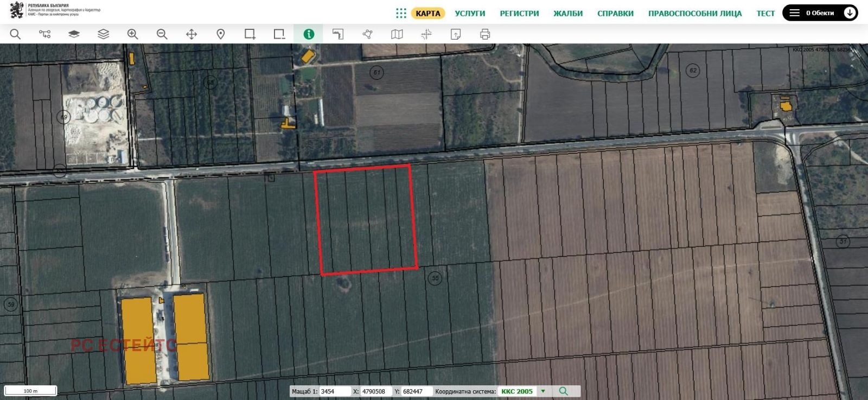Click the X coordinate input field

[x=375, y=391]
